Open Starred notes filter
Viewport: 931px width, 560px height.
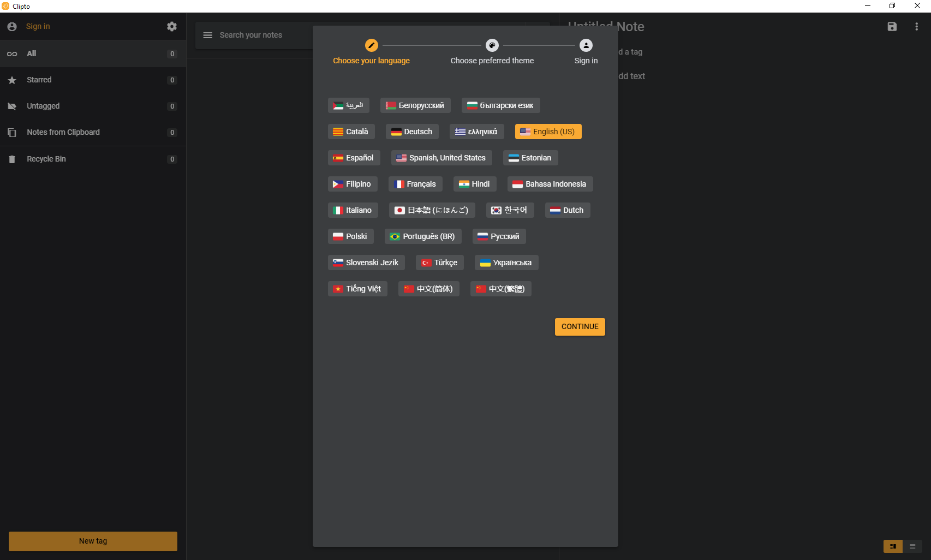[x=39, y=80]
